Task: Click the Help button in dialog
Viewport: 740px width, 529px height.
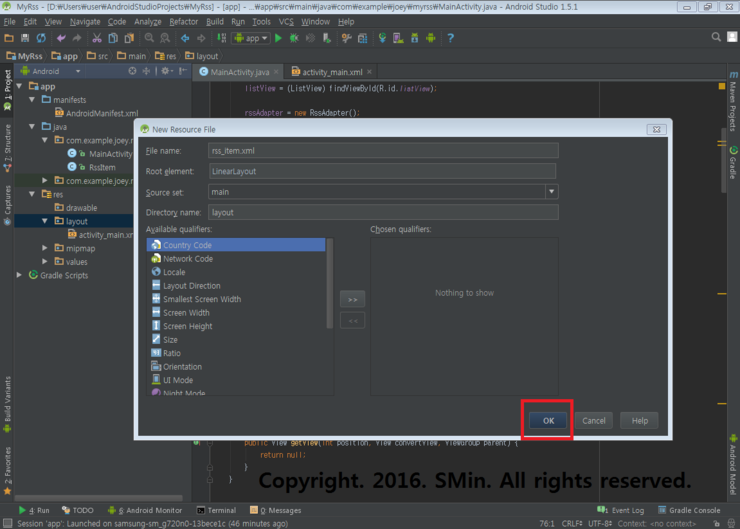Action: point(639,420)
